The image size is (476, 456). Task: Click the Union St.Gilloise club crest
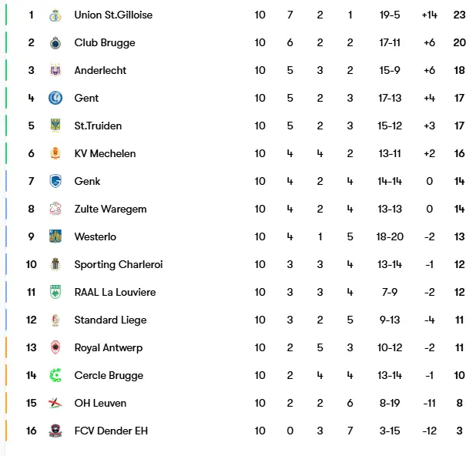(x=55, y=15)
